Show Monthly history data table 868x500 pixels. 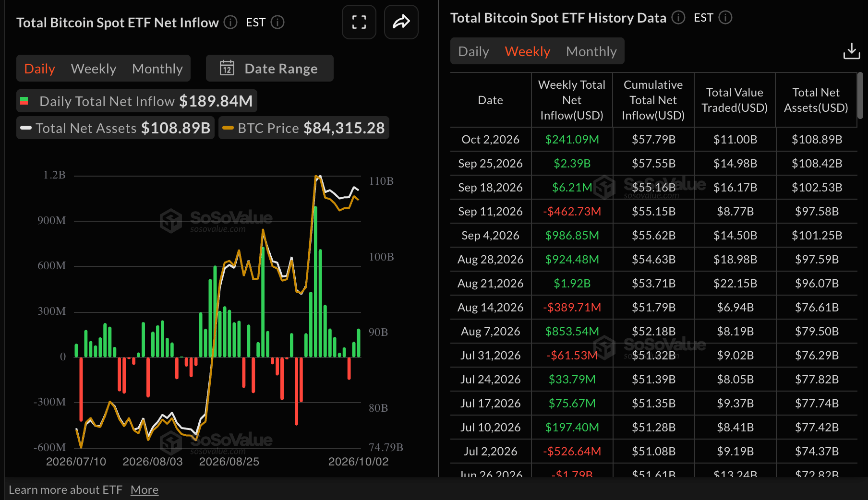pyautogui.click(x=591, y=51)
